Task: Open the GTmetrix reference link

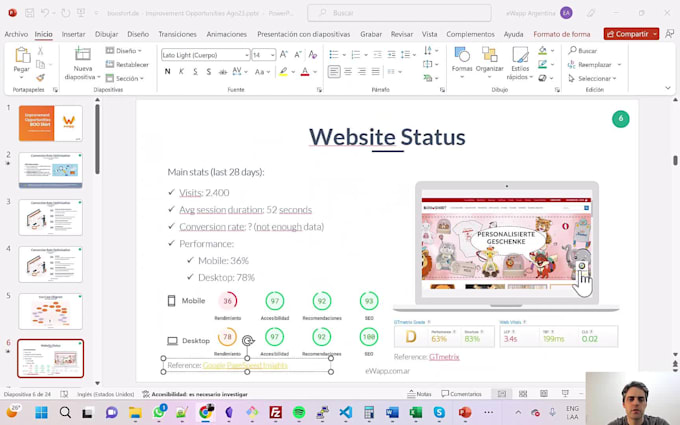Action: tap(444, 357)
